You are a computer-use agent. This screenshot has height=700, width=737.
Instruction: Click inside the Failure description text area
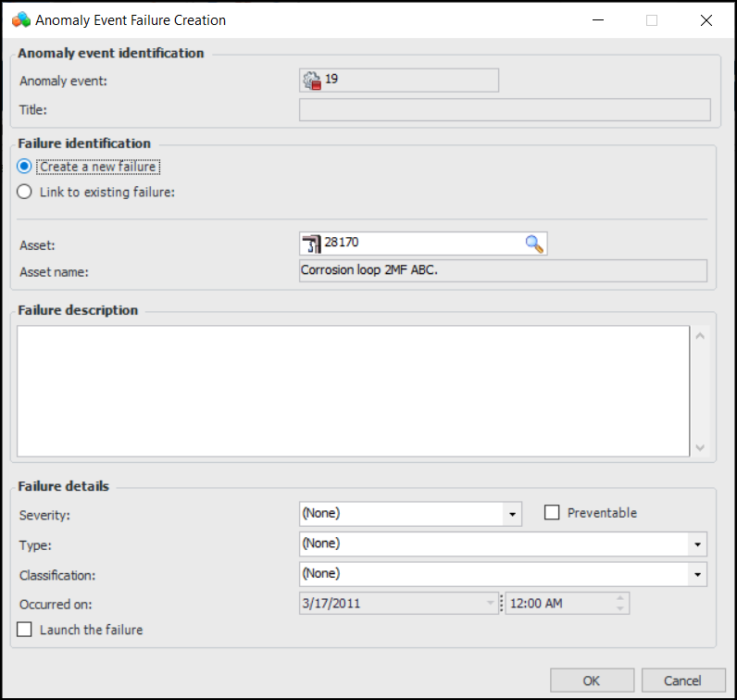coord(354,391)
